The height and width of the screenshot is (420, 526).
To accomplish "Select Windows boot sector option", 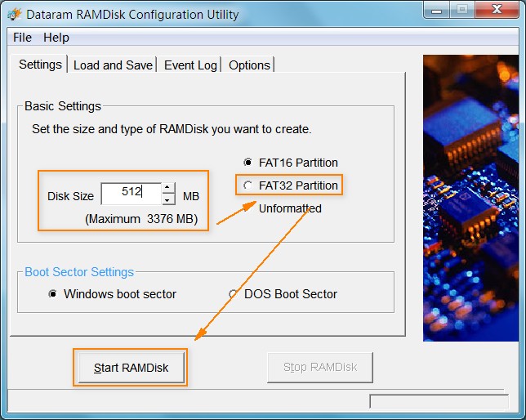I will (x=52, y=294).
